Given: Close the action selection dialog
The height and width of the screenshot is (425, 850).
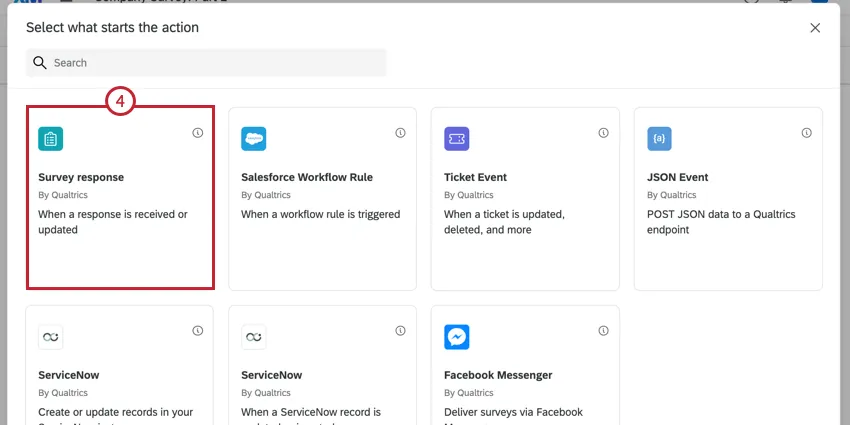Looking at the screenshot, I should (x=815, y=28).
